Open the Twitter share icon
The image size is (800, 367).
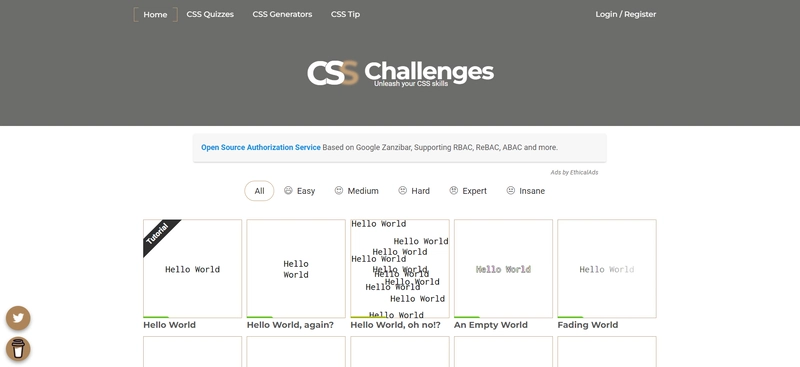(x=18, y=319)
